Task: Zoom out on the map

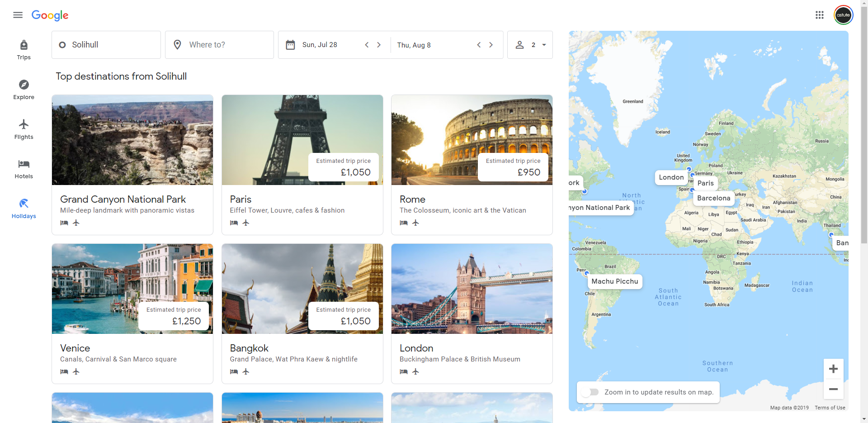Action: [x=833, y=389]
